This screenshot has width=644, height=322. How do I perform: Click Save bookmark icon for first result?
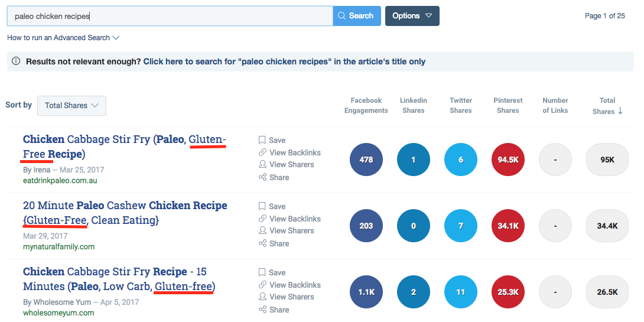point(262,140)
